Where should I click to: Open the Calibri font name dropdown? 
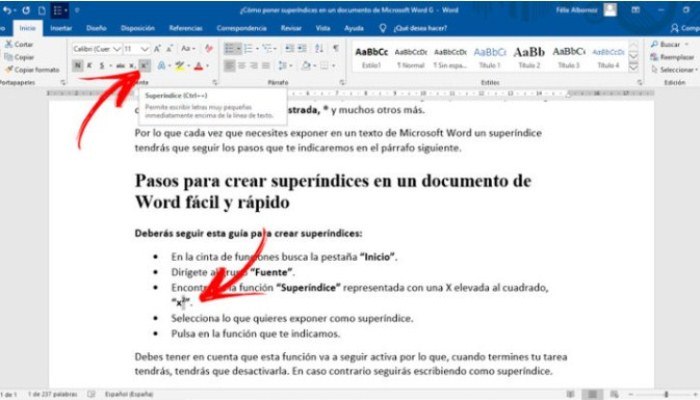coord(117,49)
